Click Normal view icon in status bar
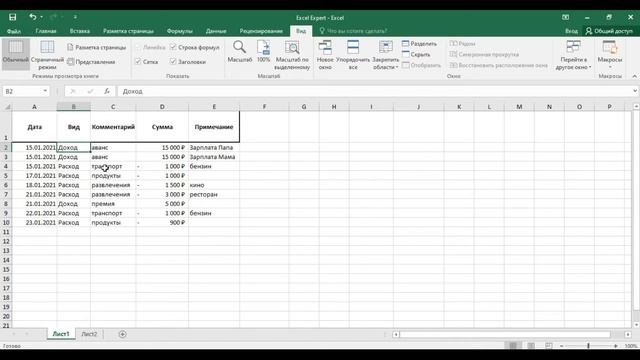Screen dimensions: 640x360 [x=513, y=346]
